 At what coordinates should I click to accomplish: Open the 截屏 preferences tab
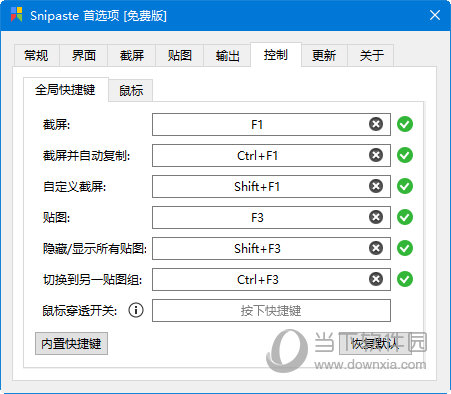click(x=132, y=55)
